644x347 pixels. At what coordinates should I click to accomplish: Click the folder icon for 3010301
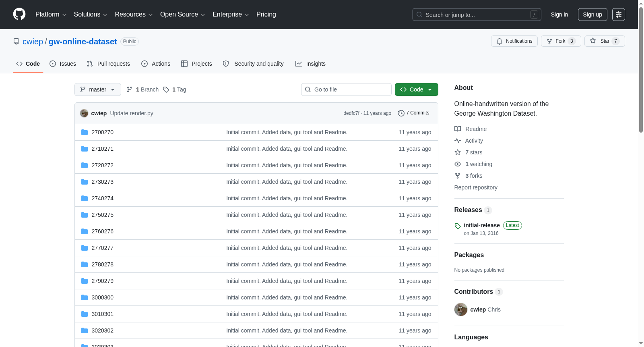coord(85,314)
